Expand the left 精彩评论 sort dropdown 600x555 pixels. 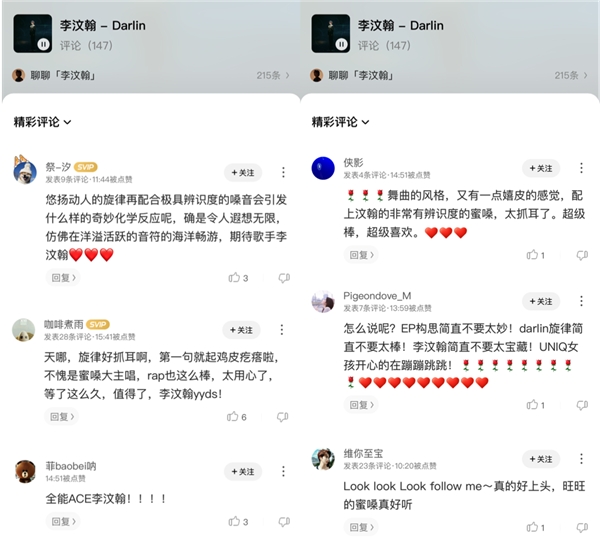42,122
